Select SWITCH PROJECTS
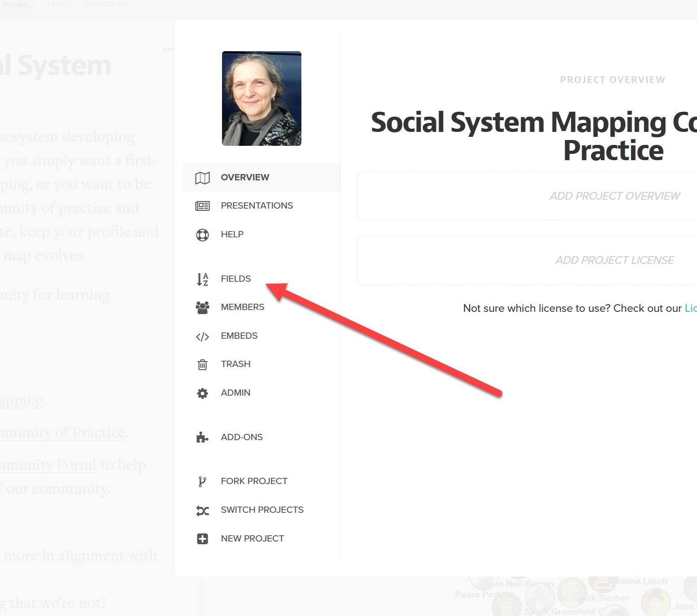The height and width of the screenshot is (616, 697). (261, 510)
